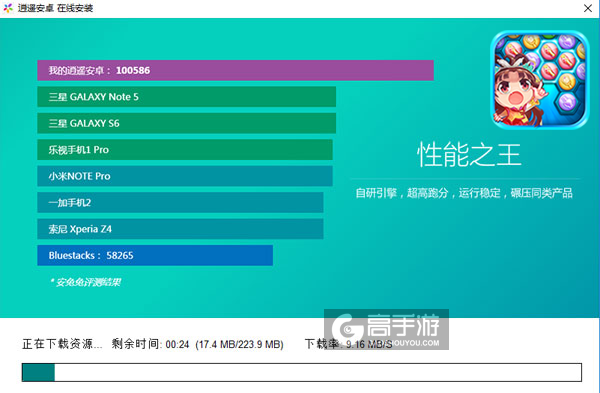Click the 性能之王 heading
Screen dimensions: 600x393
pyautogui.click(x=469, y=155)
